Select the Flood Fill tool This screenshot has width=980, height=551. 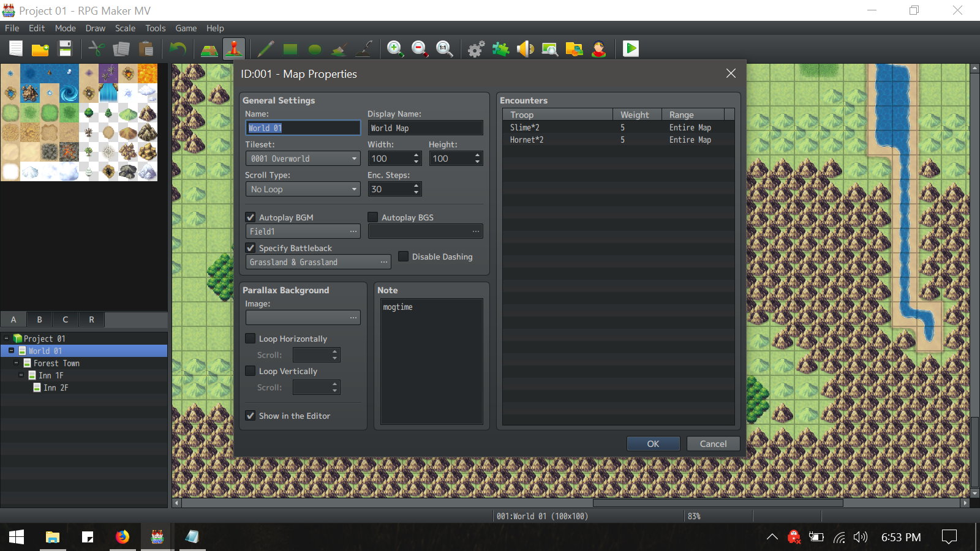(339, 49)
